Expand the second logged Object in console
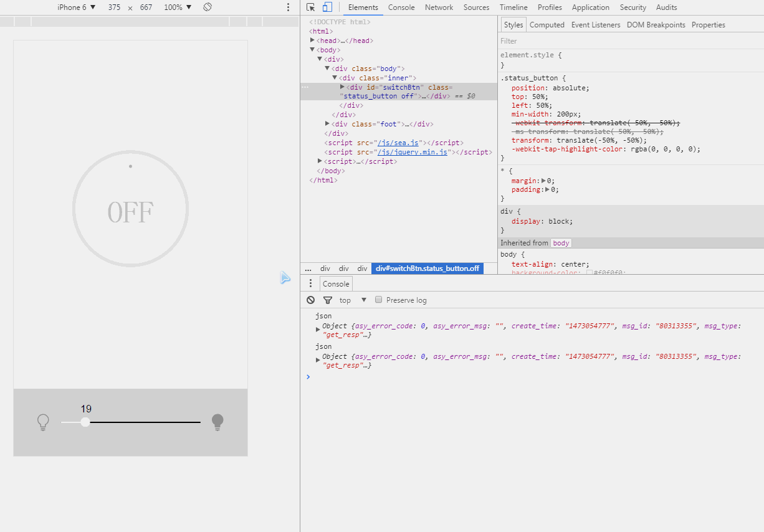The width and height of the screenshot is (764, 532). pyautogui.click(x=318, y=360)
